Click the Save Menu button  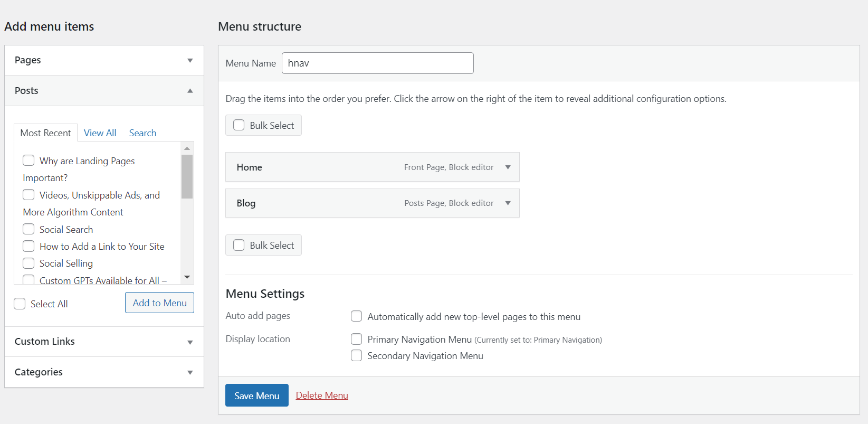click(x=257, y=395)
